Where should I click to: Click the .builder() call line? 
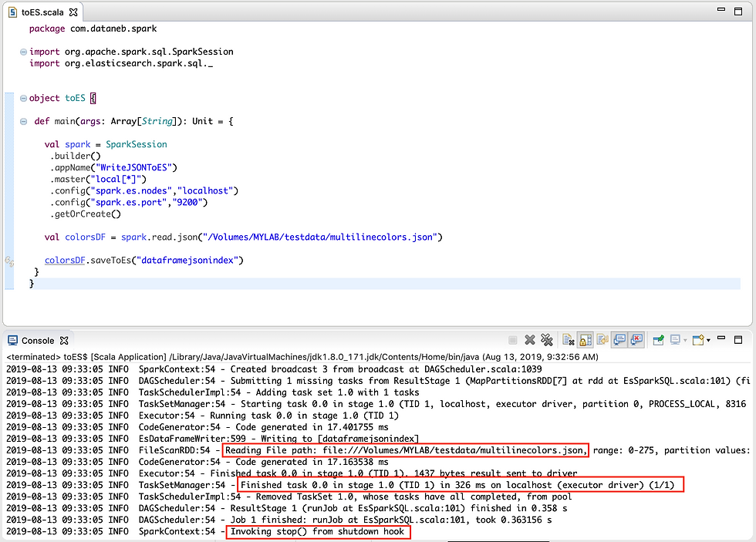pyautogui.click(x=76, y=156)
